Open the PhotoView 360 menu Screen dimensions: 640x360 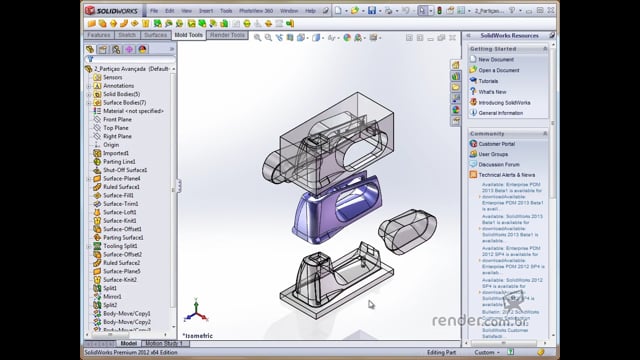(256, 11)
